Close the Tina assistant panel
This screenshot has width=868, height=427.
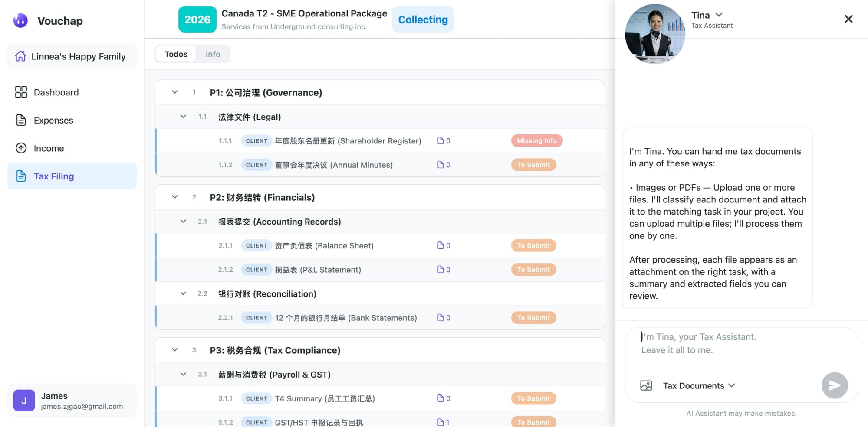point(848,19)
